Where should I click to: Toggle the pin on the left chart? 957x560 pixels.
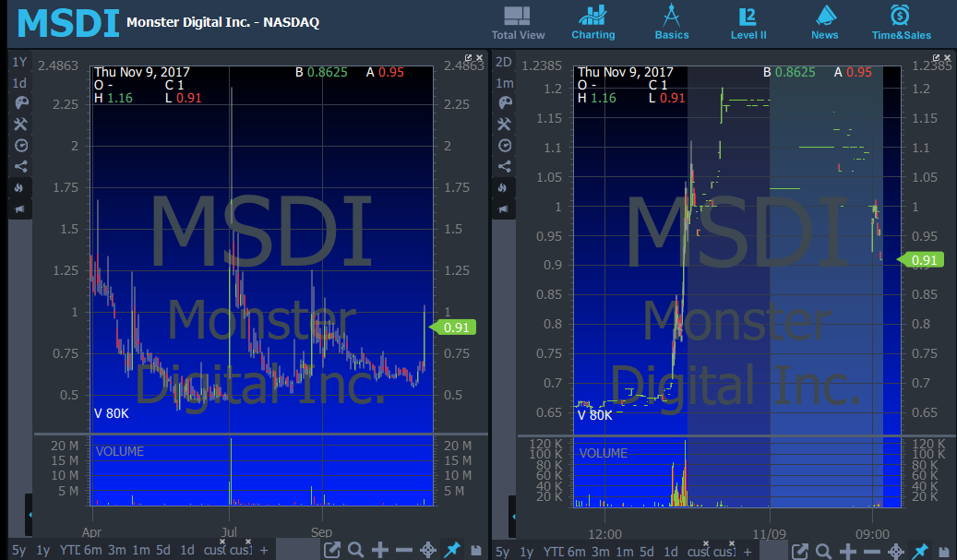pos(452,550)
